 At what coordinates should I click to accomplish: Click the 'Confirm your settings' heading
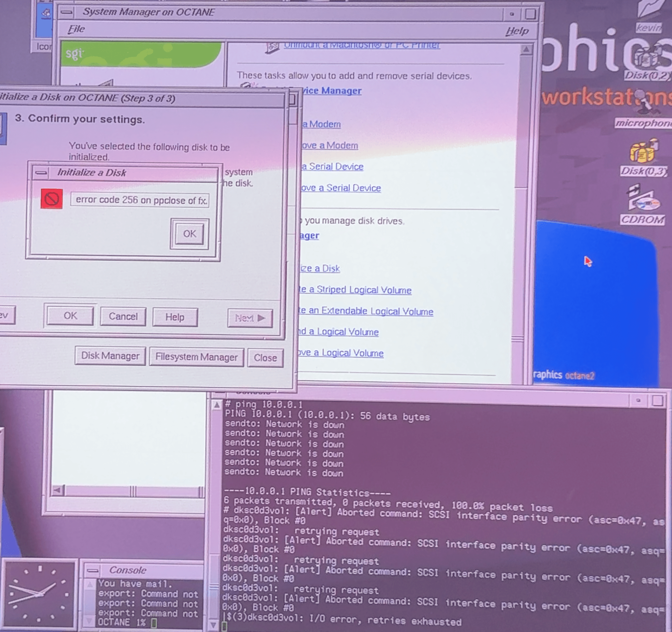click(x=80, y=119)
